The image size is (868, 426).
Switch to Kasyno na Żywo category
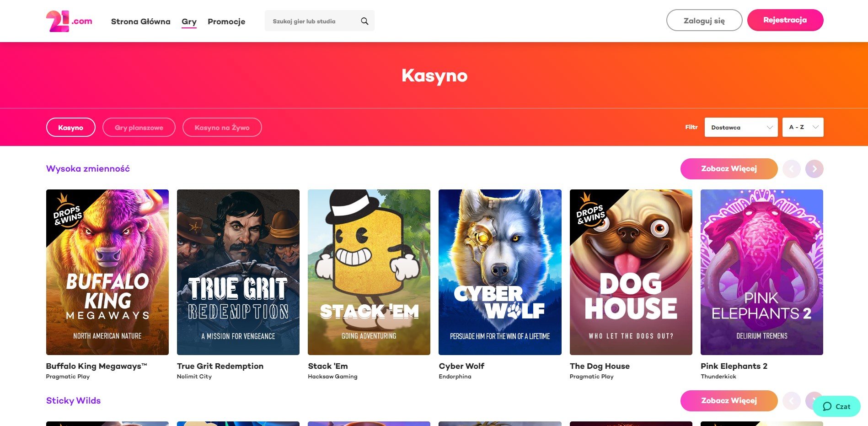[222, 128]
